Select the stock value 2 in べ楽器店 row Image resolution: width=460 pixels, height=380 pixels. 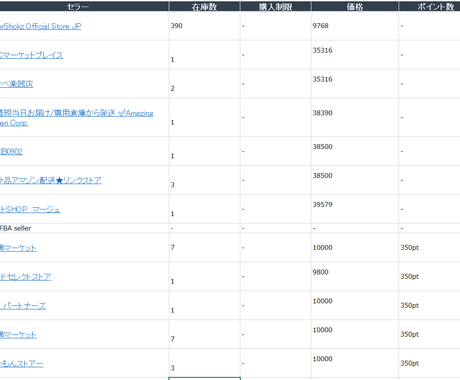(172, 89)
